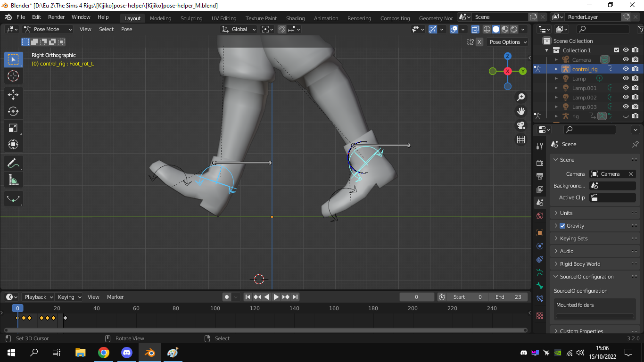
Task: Open the Pose Mode dropdown
Action: 48,29
